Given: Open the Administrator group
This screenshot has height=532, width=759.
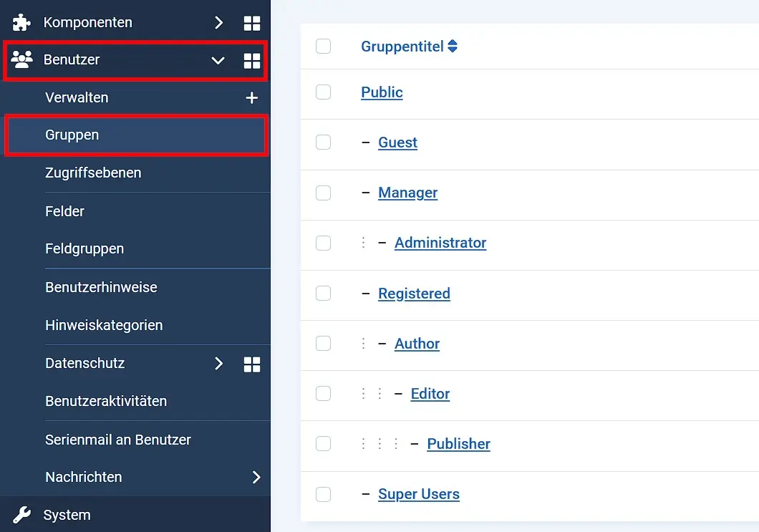Looking at the screenshot, I should pyautogui.click(x=440, y=243).
